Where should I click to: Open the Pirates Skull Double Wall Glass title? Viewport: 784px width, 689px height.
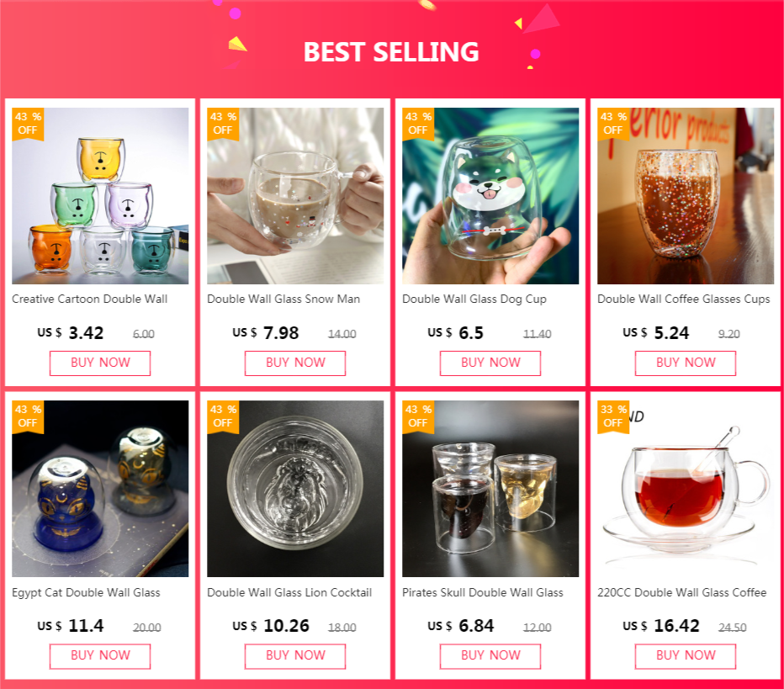click(x=483, y=592)
